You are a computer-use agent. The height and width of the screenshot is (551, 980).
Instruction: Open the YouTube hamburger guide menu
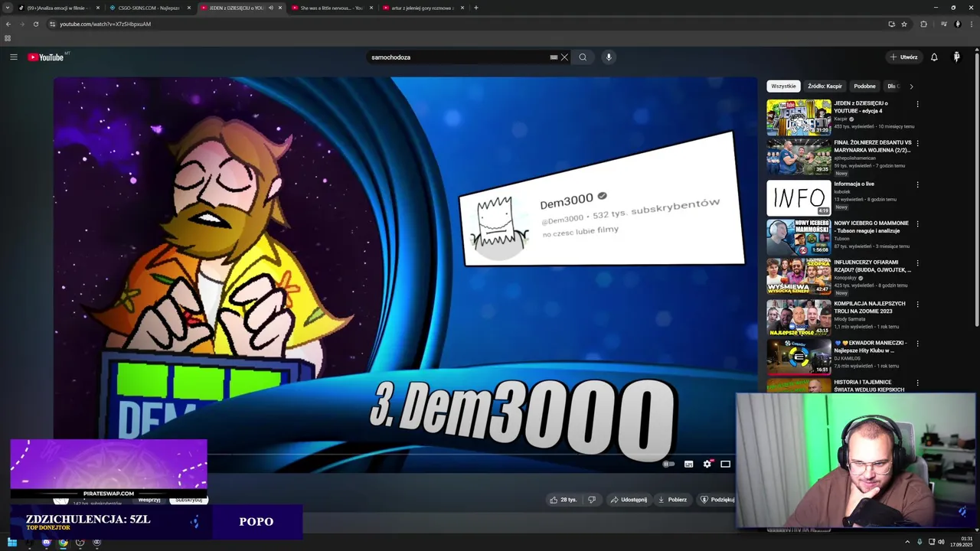pyautogui.click(x=14, y=57)
